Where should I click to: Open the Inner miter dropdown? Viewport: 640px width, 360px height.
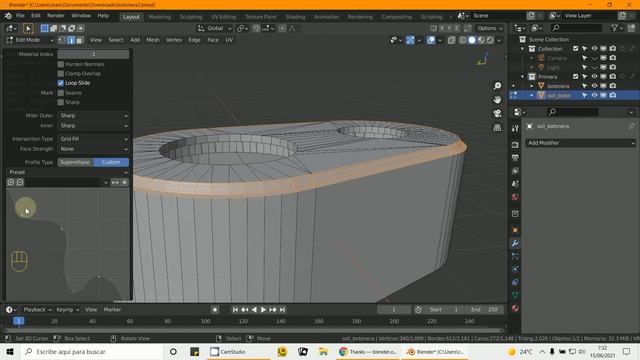(x=93, y=126)
